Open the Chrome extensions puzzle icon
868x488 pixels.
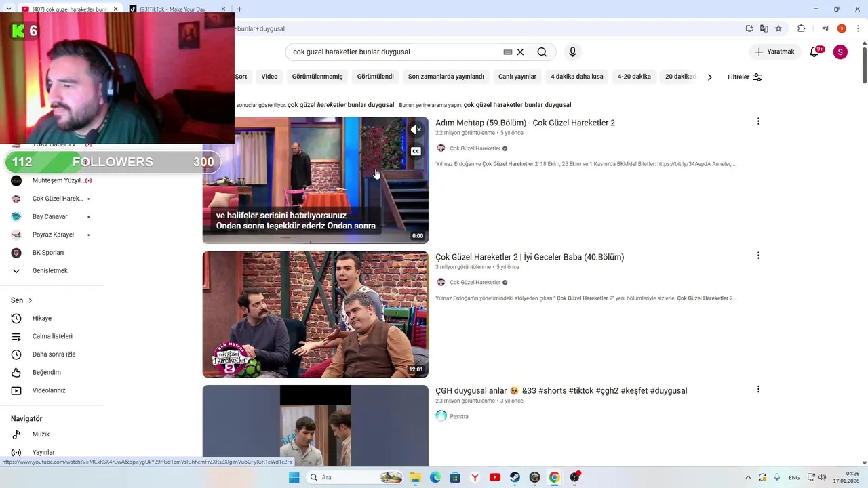(801, 28)
